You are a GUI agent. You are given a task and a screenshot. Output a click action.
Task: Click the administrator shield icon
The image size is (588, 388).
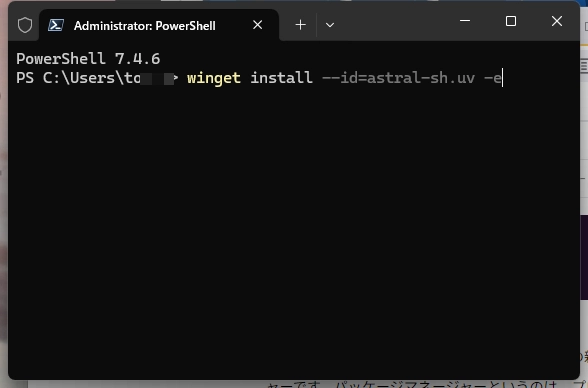pos(25,25)
